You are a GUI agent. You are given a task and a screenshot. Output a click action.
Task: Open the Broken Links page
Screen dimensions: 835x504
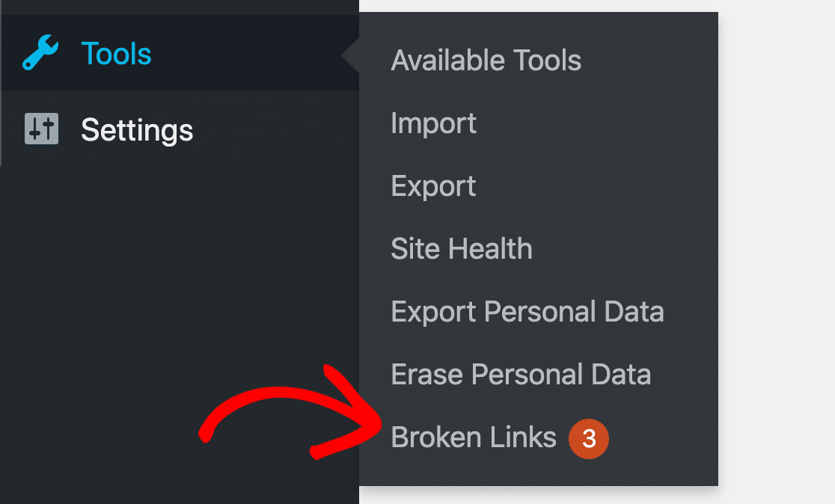(x=474, y=437)
